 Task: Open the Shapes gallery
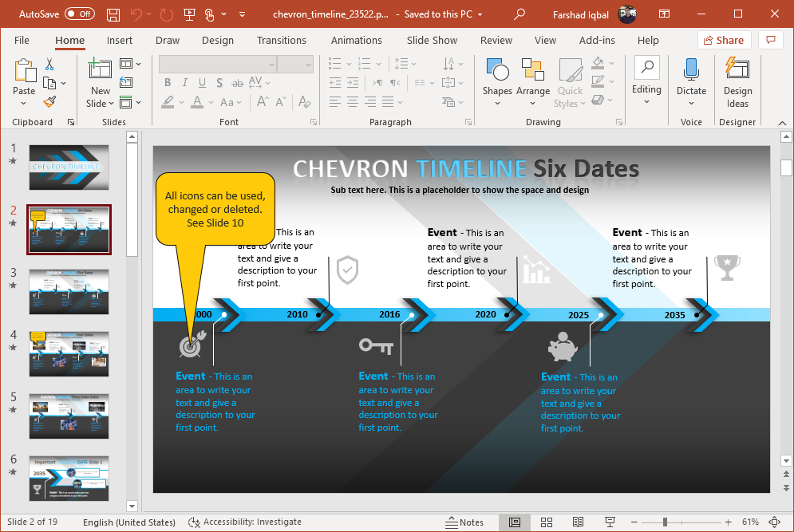497,78
